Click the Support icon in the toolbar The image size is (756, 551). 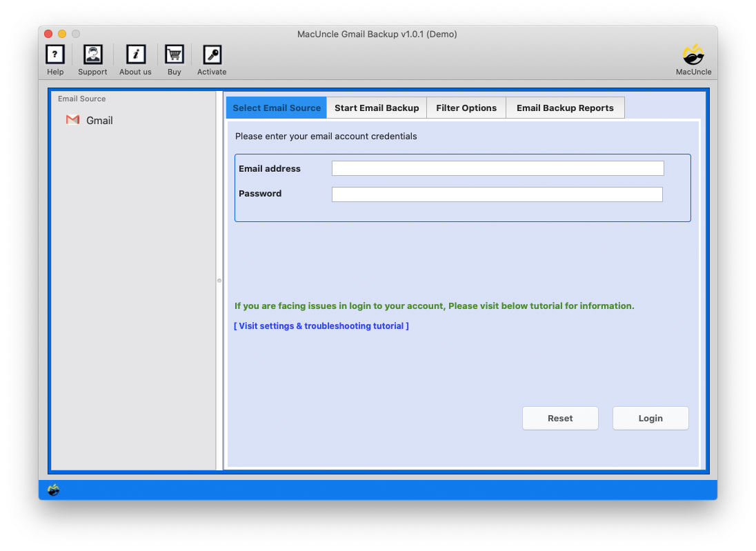click(92, 59)
